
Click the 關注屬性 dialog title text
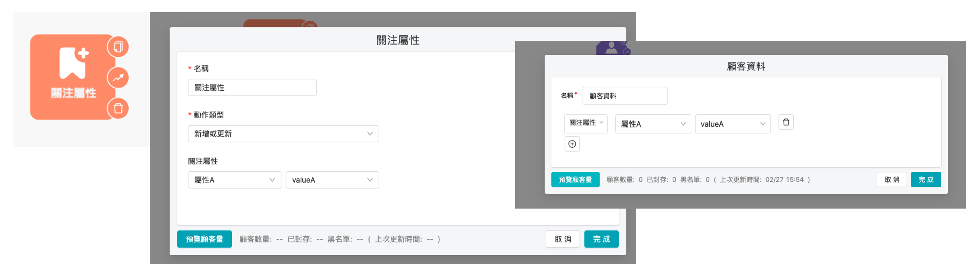(x=398, y=40)
